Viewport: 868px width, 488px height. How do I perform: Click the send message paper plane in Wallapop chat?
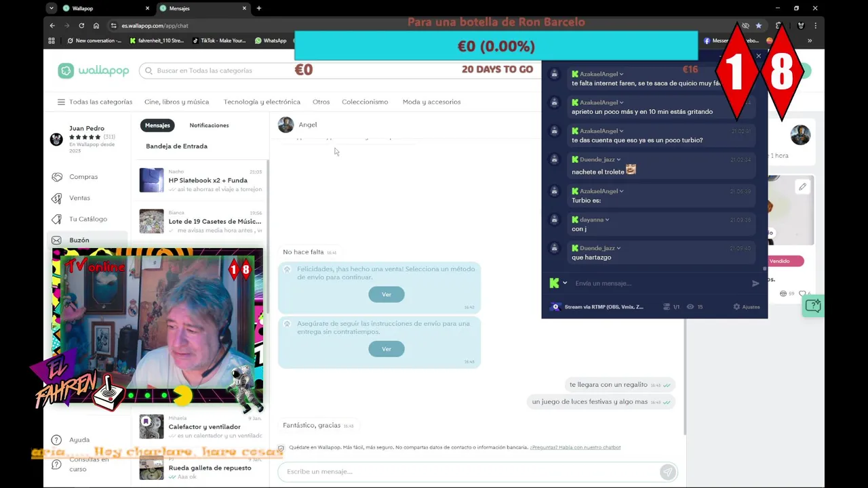(667, 472)
